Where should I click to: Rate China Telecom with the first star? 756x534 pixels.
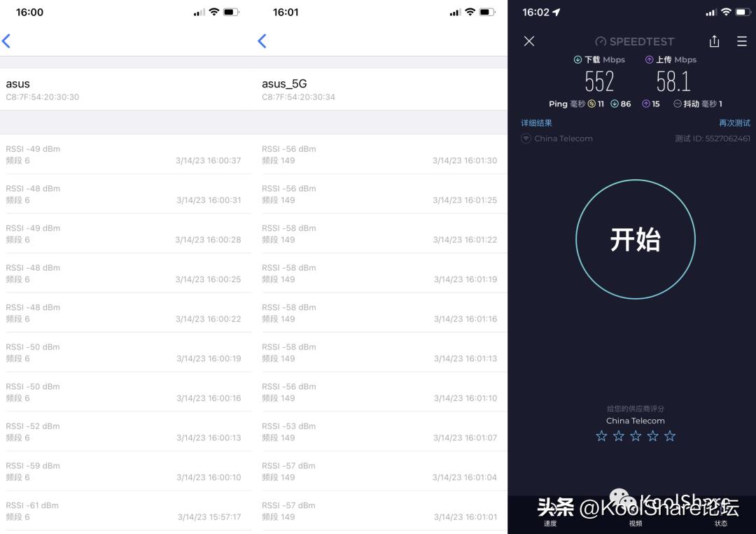coord(601,436)
